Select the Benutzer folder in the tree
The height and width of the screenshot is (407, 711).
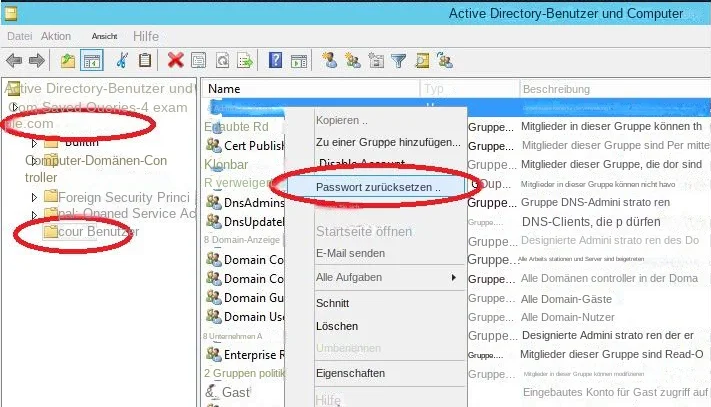(x=98, y=232)
